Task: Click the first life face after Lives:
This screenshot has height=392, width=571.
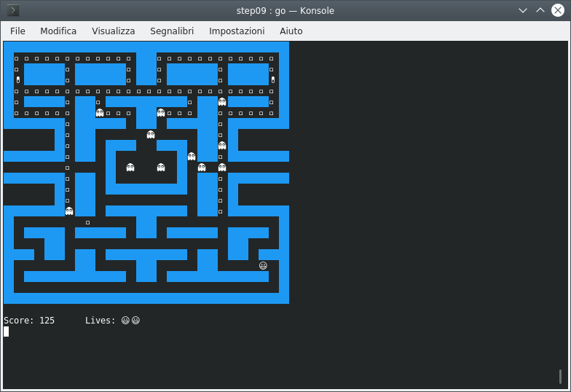Action: tap(125, 321)
